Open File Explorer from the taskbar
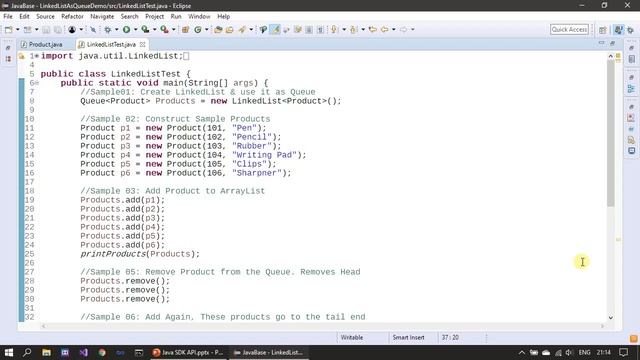Image resolution: width=640 pixels, height=360 pixels. (46, 352)
